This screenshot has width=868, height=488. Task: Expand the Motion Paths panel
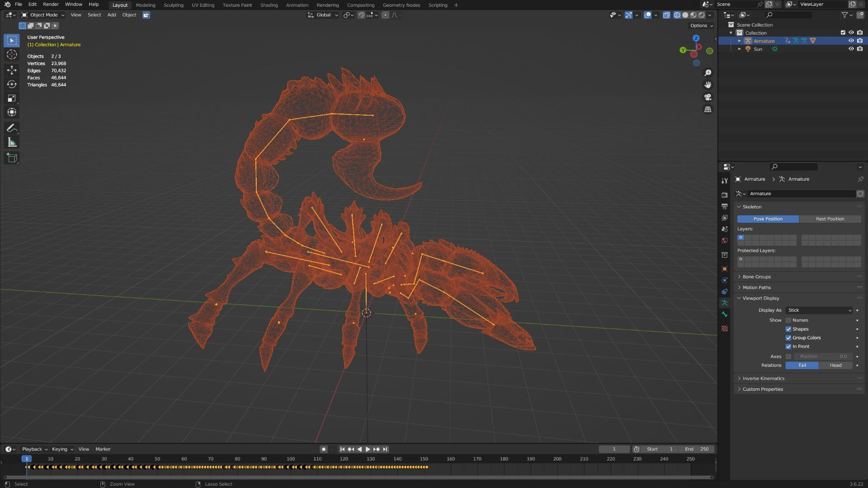tap(757, 288)
